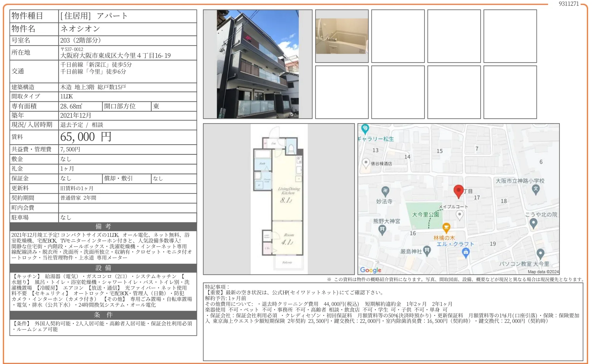The width and height of the screenshot is (592, 364).
Task: Click the Google logo on map
Action: (371, 270)
